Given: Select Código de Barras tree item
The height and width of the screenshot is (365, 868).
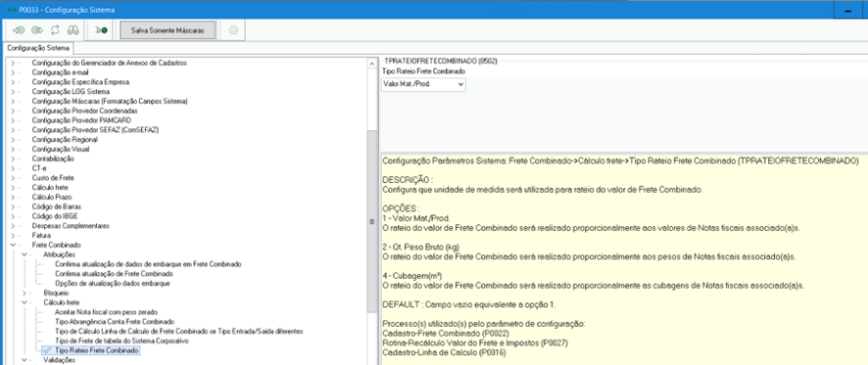Looking at the screenshot, I should pyautogui.click(x=57, y=206).
